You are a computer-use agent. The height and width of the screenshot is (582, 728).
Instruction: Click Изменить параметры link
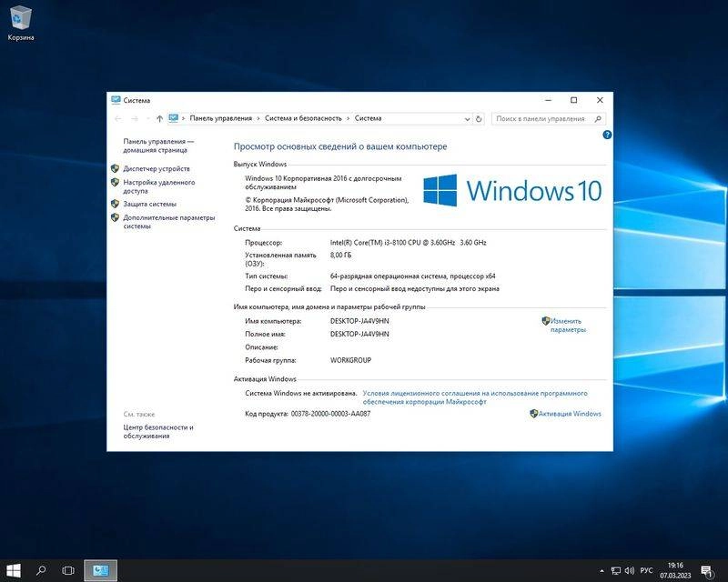pos(568,326)
